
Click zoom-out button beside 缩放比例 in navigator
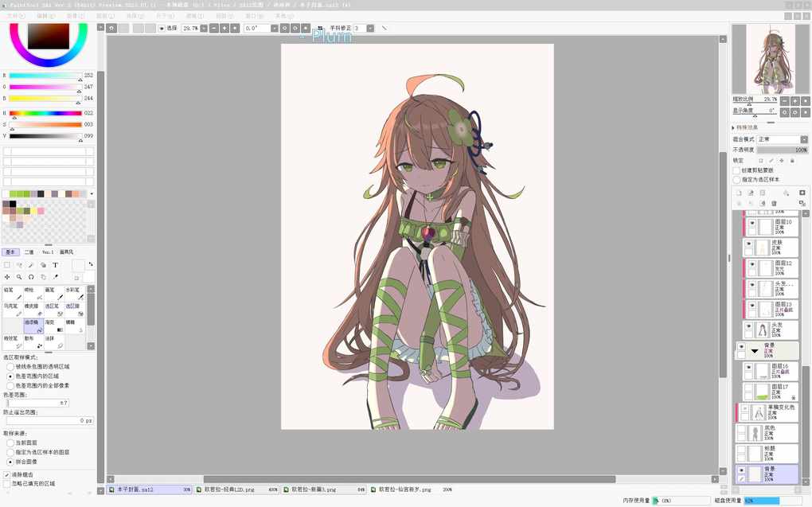point(785,100)
